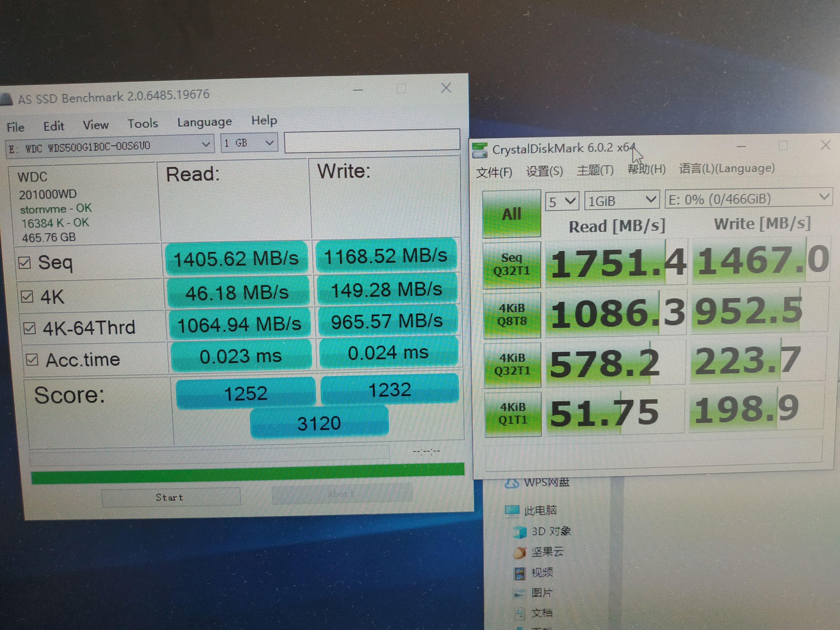Open the WDC drive selection dropdown
840x630 pixels.
click(110, 146)
